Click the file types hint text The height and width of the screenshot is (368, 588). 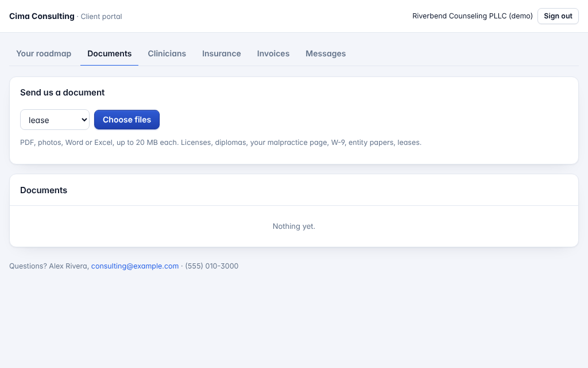[221, 143]
